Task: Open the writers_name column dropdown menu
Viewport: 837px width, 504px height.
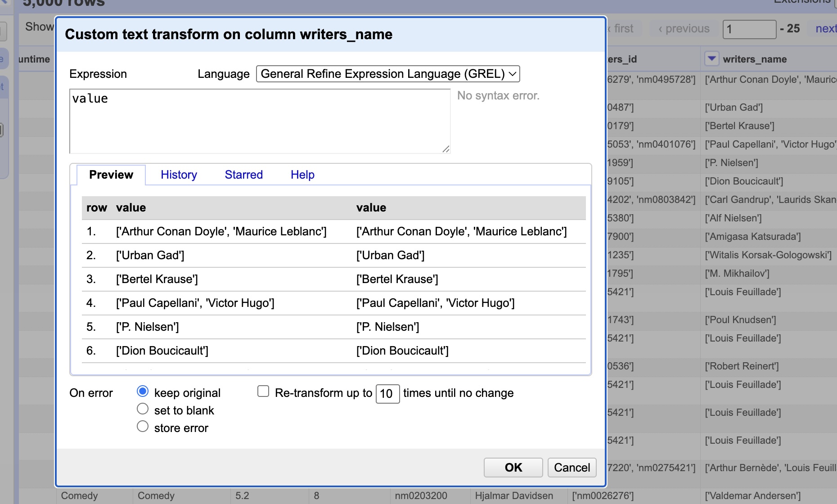Action: pyautogui.click(x=711, y=58)
